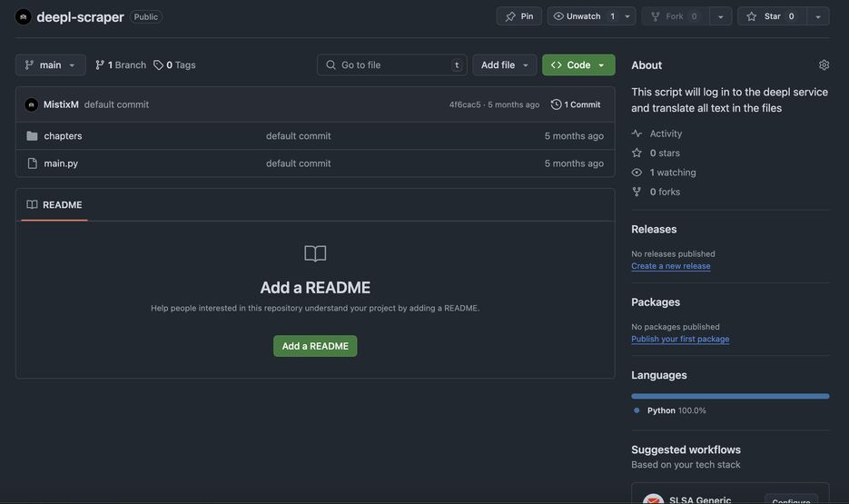This screenshot has width=849, height=504.
Task: Open the Star lists dropdown arrow
Action: (818, 16)
